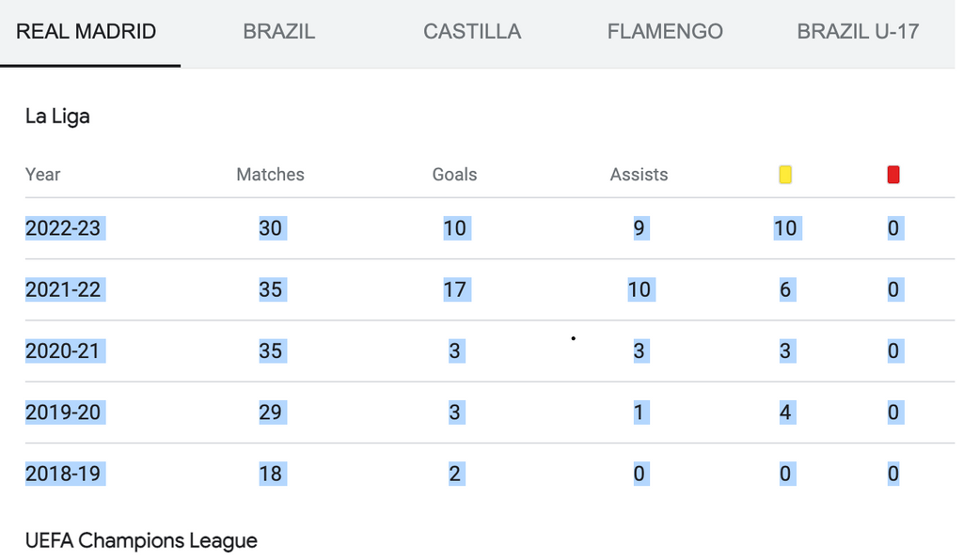
Task: Click the 18 matches value for 2018-19
Action: 271,474
